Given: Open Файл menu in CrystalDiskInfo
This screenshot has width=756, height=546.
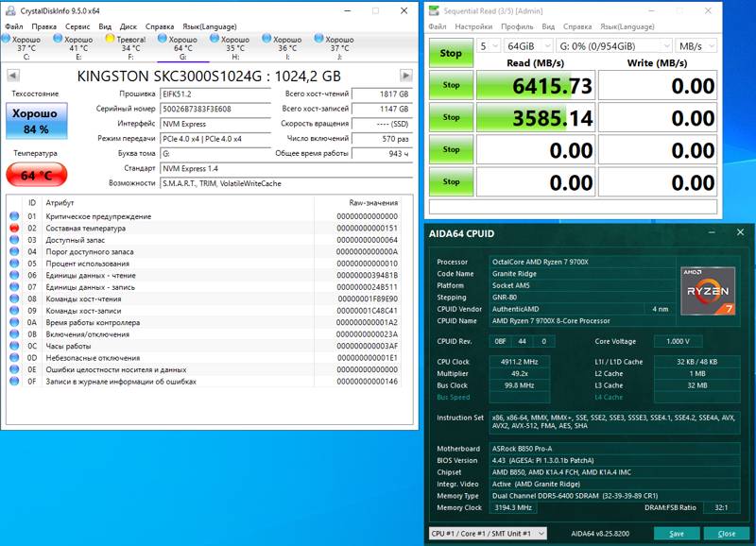Looking at the screenshot, I should (x=14, y=26).
